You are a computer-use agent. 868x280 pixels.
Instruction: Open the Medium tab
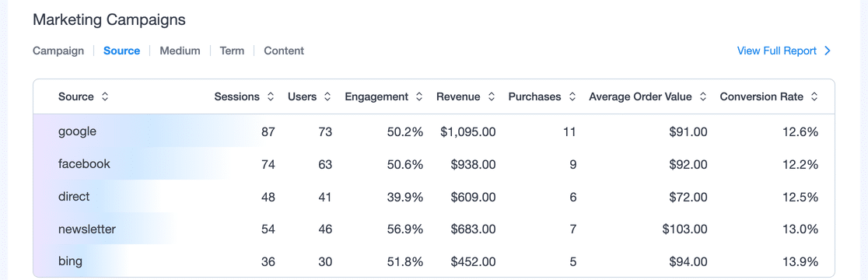tap(180, 51)
